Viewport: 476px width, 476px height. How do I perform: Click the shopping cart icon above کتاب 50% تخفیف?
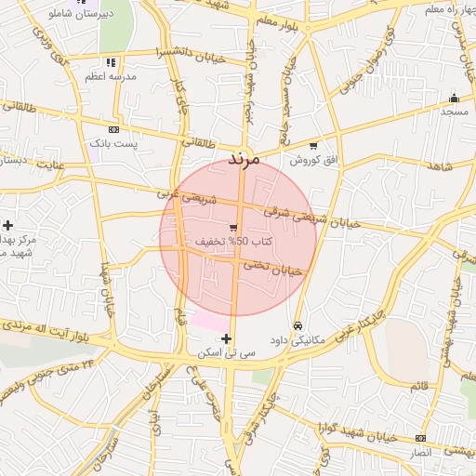click(233, 228)
